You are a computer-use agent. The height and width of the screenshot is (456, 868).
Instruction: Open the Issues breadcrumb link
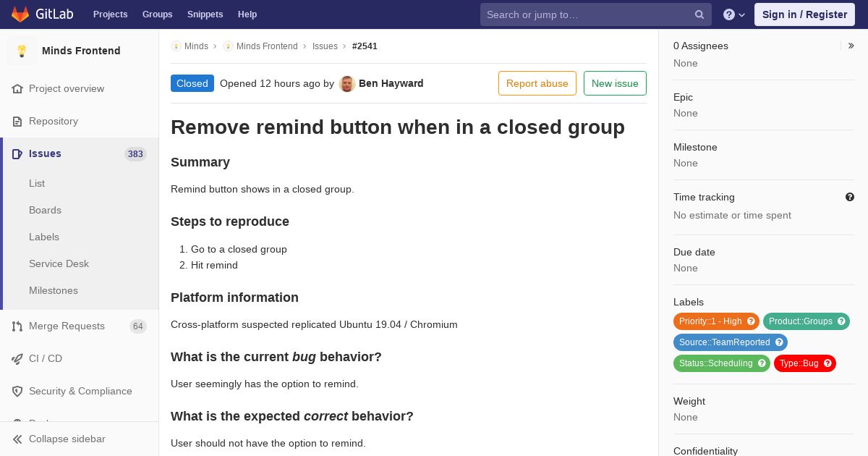(x=325, y=46)
